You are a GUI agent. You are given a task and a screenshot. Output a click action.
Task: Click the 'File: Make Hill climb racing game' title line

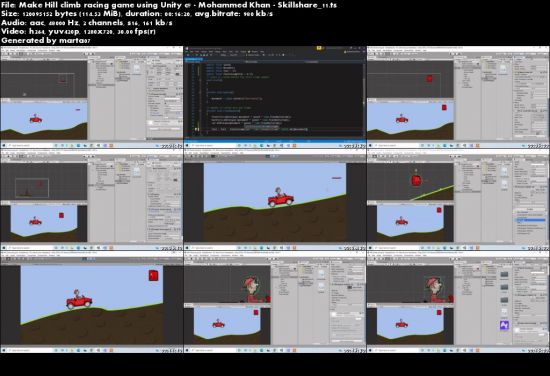coord(169,5)
